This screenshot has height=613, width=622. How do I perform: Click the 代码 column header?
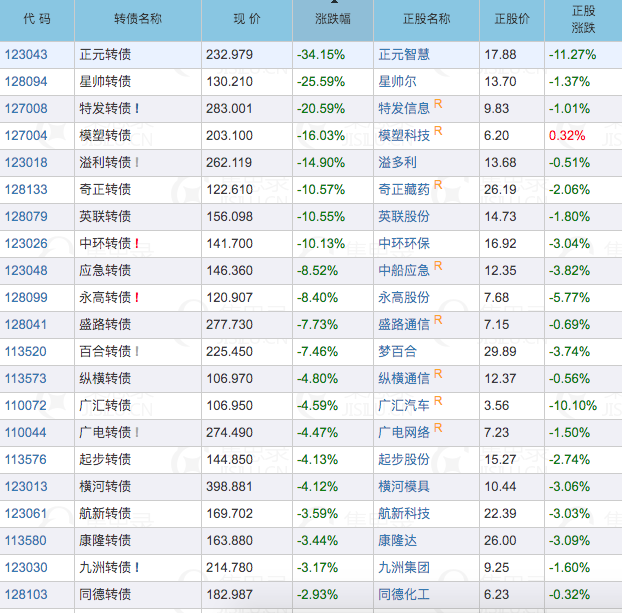coord(37,20)
